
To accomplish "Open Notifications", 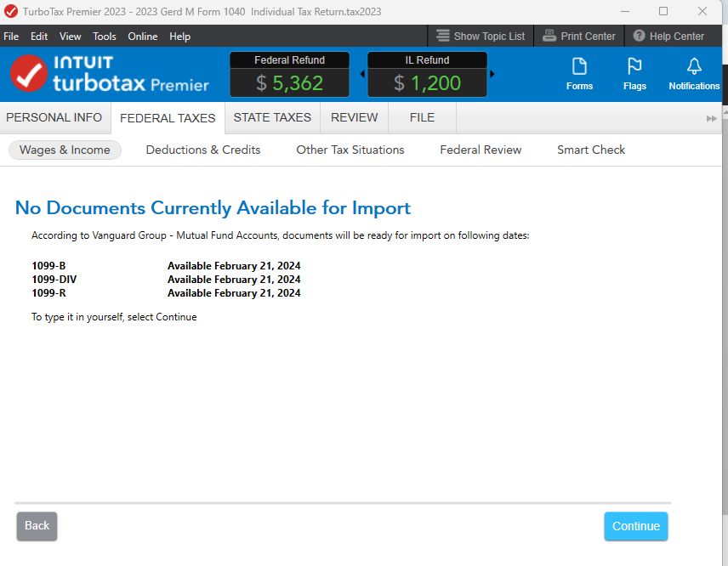I will tap(694, 74).
